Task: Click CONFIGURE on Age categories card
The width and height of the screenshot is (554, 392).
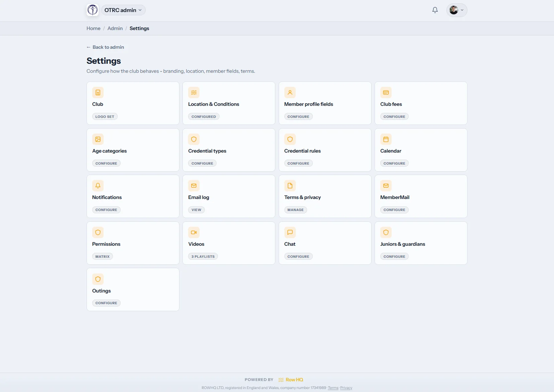Action: click(106, 163)
